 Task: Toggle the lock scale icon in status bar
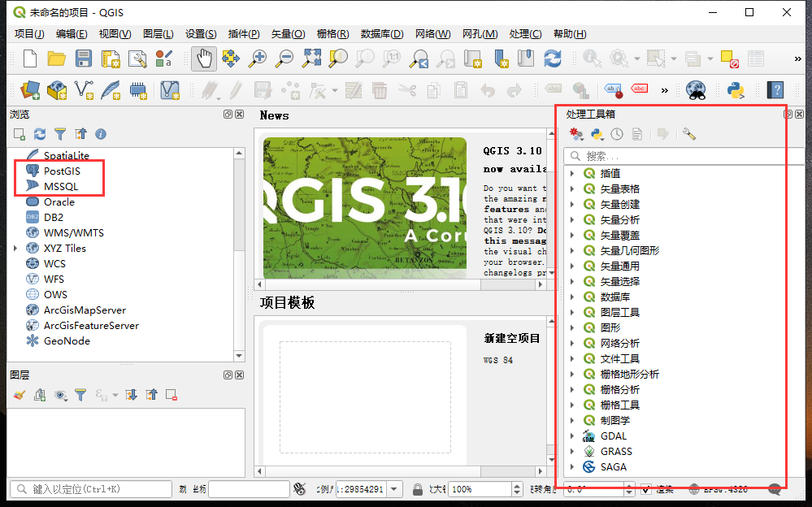coord(418,489)
